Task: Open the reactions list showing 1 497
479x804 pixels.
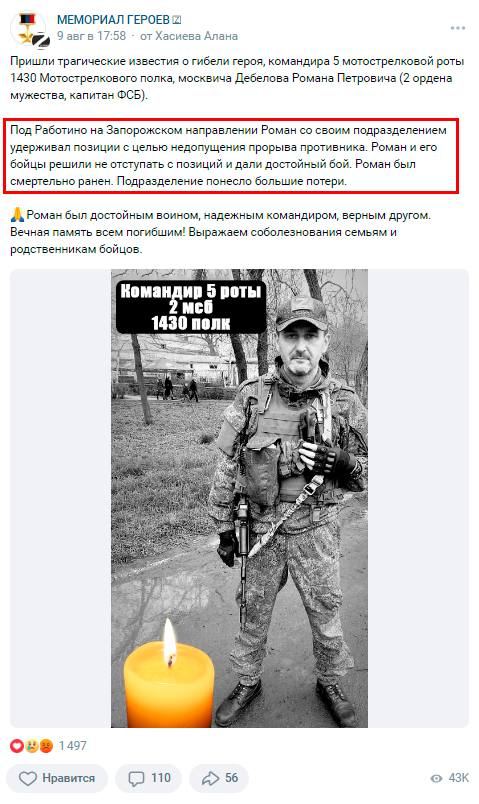Action: click(x=48, y=746)
